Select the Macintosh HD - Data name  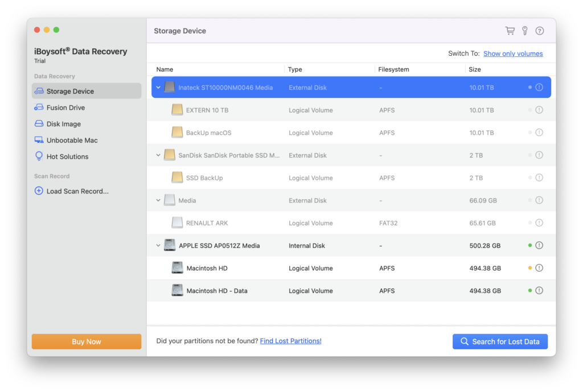pos(217,291)
